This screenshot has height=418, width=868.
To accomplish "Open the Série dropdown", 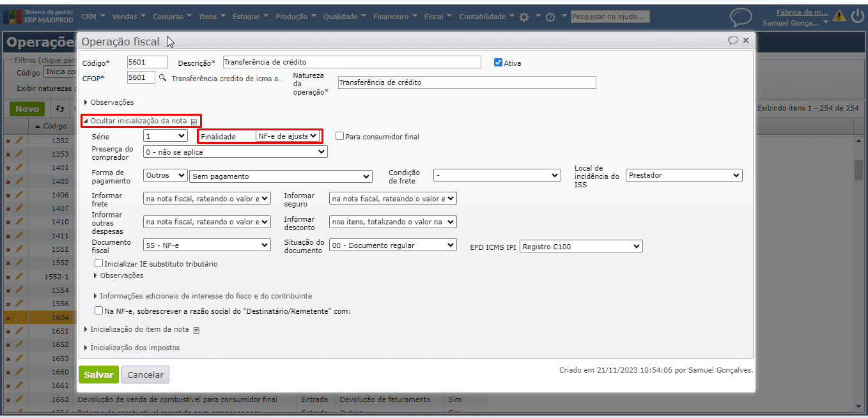I will click(166, 135).
